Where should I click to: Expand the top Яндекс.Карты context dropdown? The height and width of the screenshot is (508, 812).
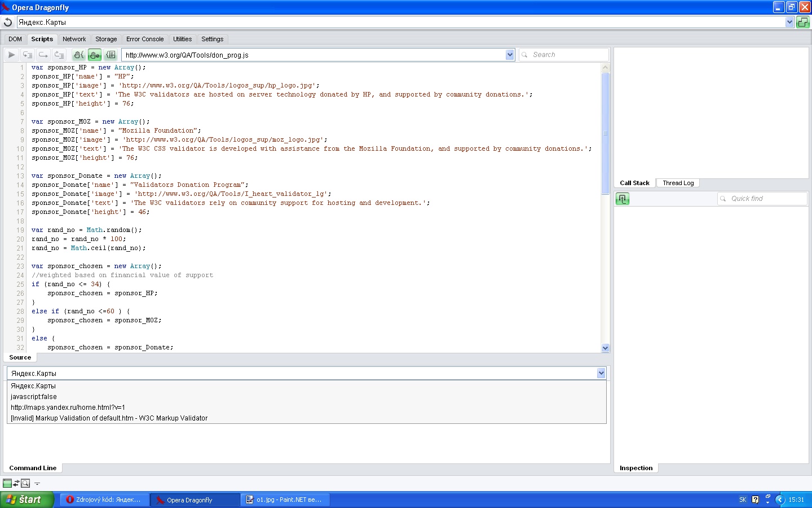tap(789, 22)
